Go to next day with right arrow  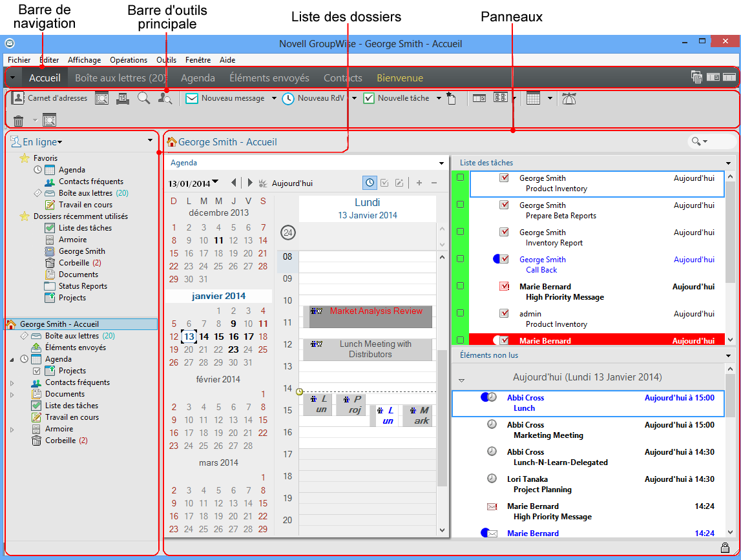250,182
